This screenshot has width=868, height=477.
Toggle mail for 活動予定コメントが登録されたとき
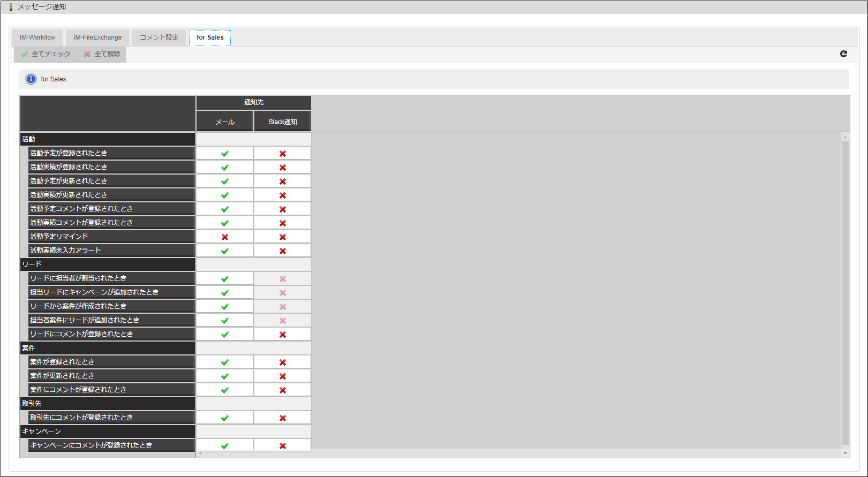(225, 209)
